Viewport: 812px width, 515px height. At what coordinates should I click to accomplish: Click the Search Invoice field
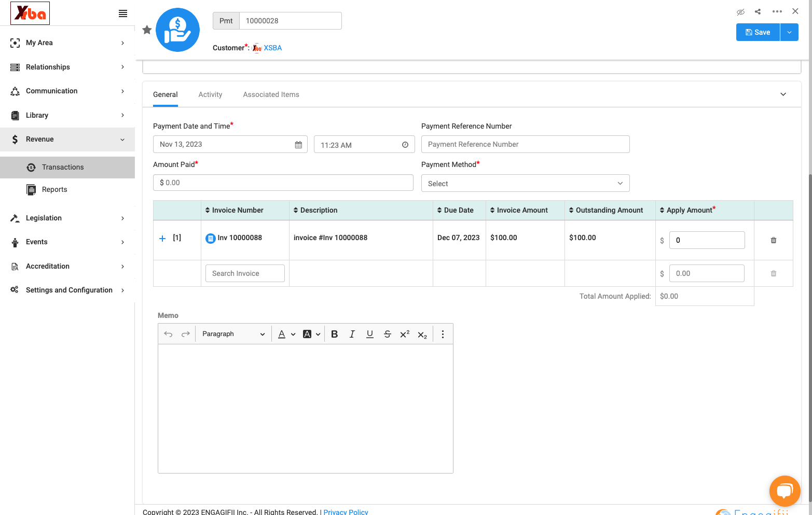coord(245,273)
